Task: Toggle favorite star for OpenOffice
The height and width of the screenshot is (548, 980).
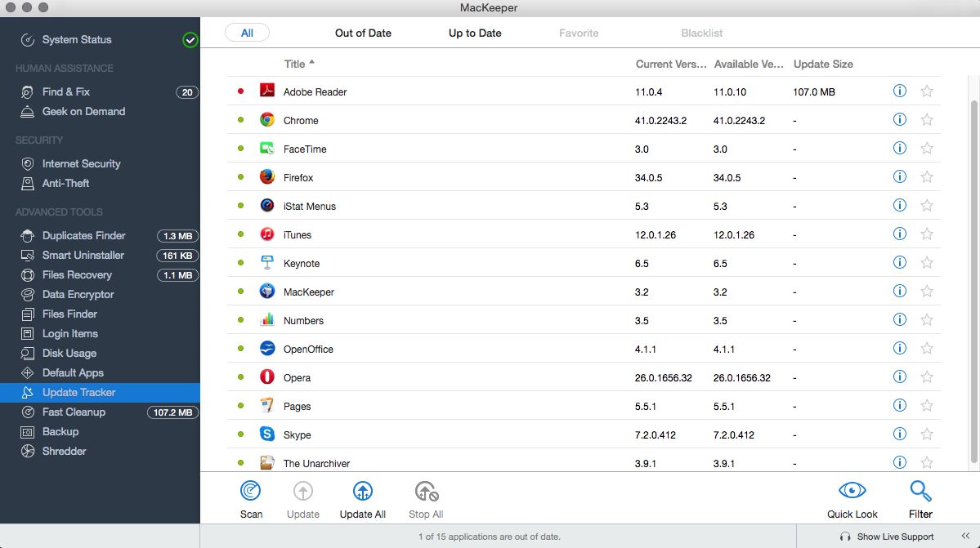Action: [927, 348]
